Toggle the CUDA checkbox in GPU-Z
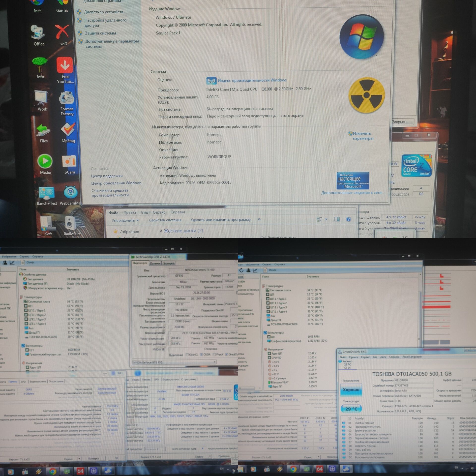The image size is (476, 476). click(202, 355)
